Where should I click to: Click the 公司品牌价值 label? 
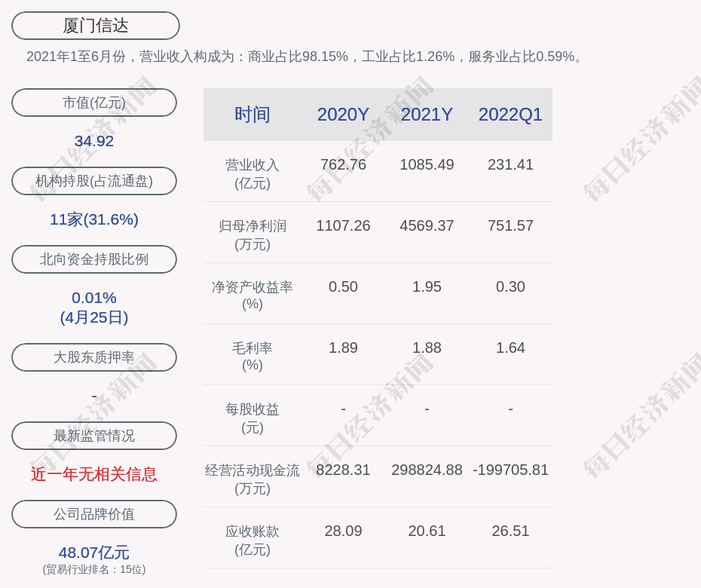point(94,514)
